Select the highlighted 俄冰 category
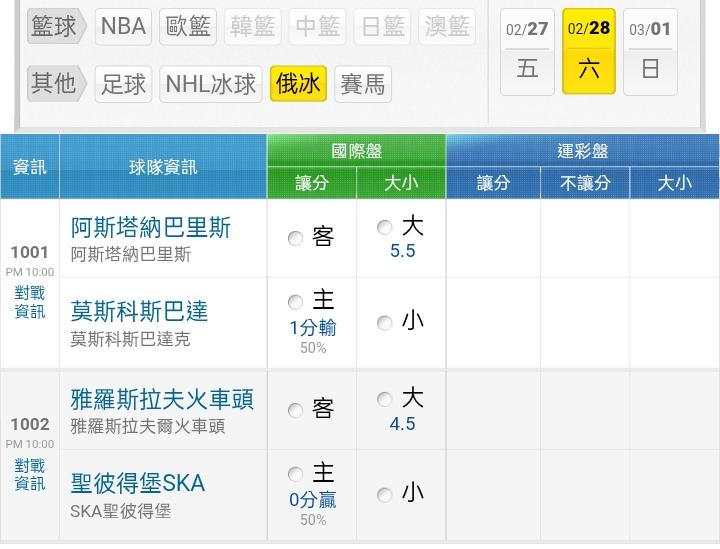 [x=298, y=84]
